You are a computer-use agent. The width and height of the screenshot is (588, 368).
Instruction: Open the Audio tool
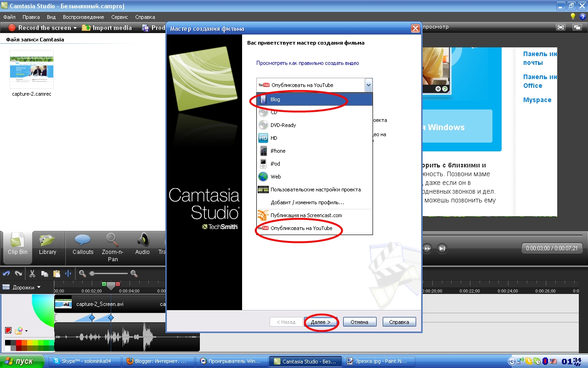click(142, 245)
